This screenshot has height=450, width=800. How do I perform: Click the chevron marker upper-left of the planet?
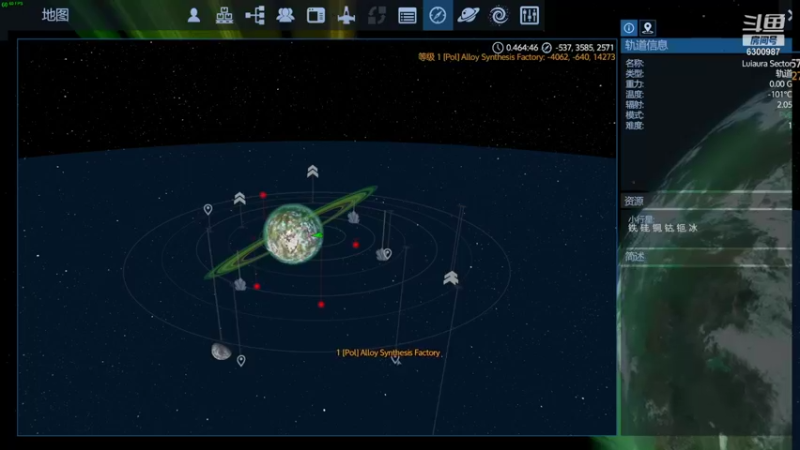240,198
